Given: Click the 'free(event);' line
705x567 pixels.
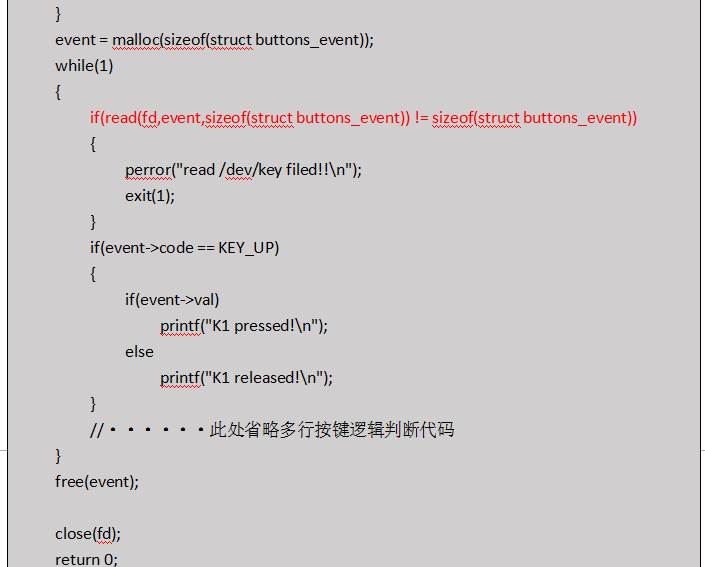Looking at the screenshot, I should pyautogui.click(x=97, y=482).
